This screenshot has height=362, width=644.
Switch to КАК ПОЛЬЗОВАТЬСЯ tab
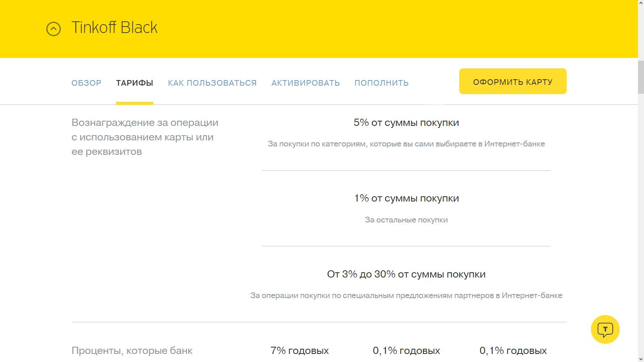[212, 83]
